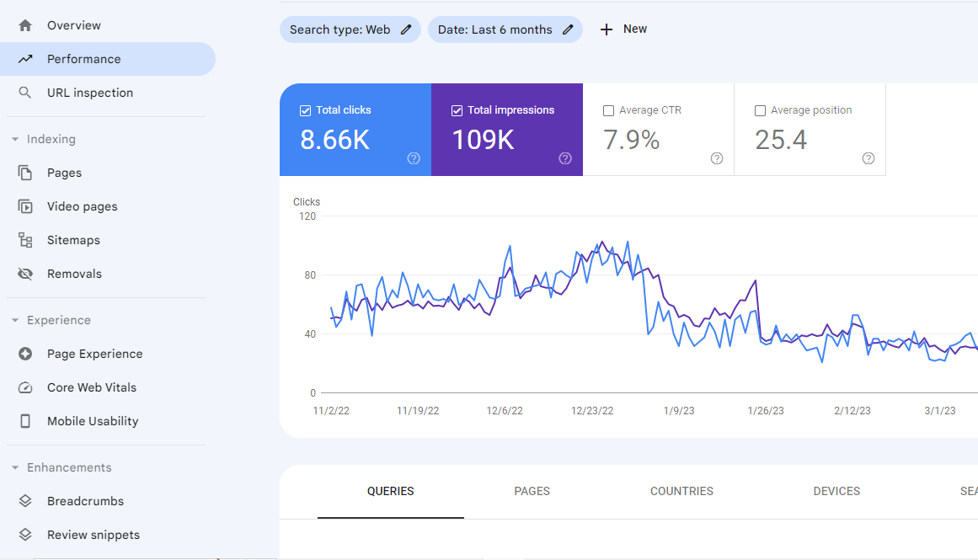Click the 109K impressions value

(483, 140)
